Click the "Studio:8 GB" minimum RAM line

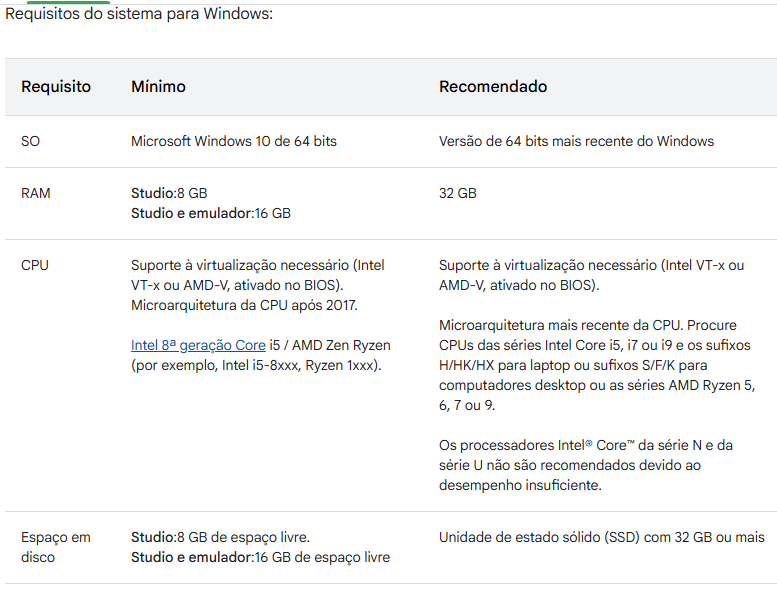(x=169, y=193)
